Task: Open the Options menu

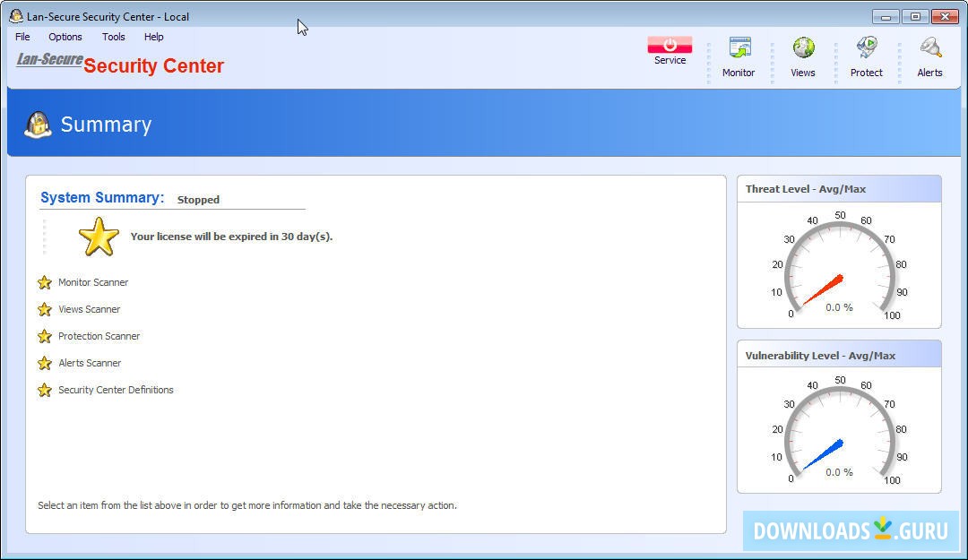Action: (x=65, y=37)
